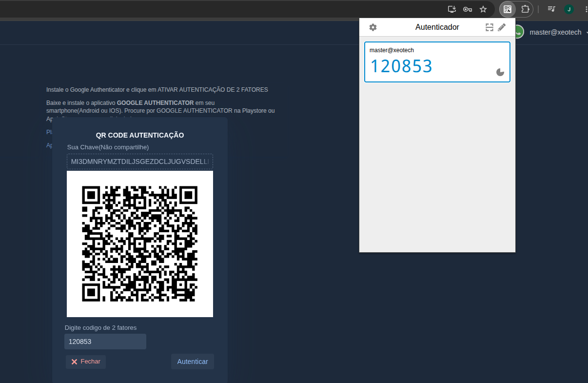This screenshot has height=383, width=588.
Task: Select the pencil edit icon in Authenticator
Action: (x=502, y=27)
